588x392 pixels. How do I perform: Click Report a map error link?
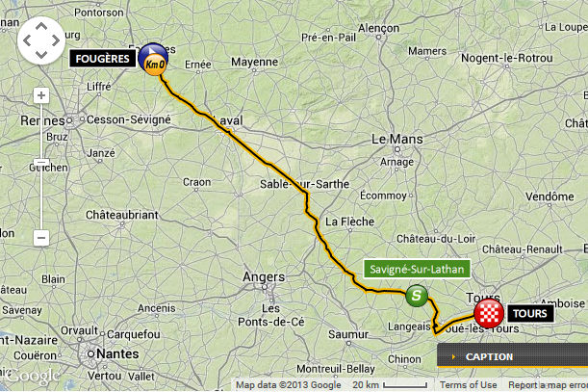click(x=548, y=385)
